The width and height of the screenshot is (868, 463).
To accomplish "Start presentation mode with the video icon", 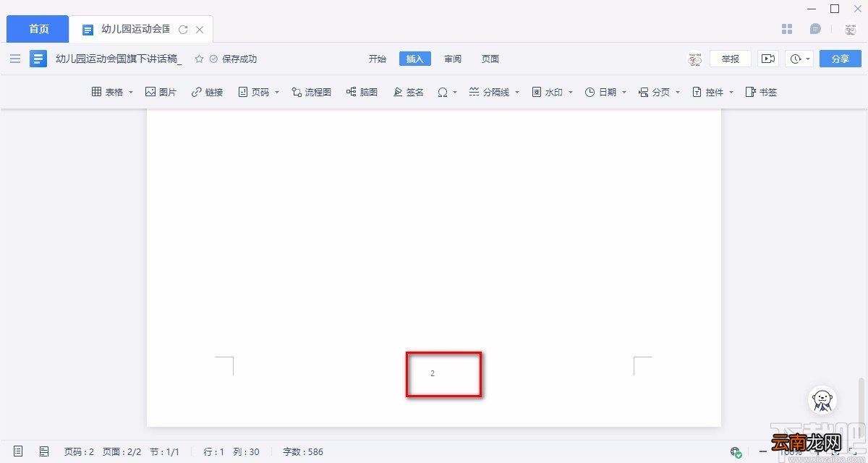I will (x=768, y=59).
